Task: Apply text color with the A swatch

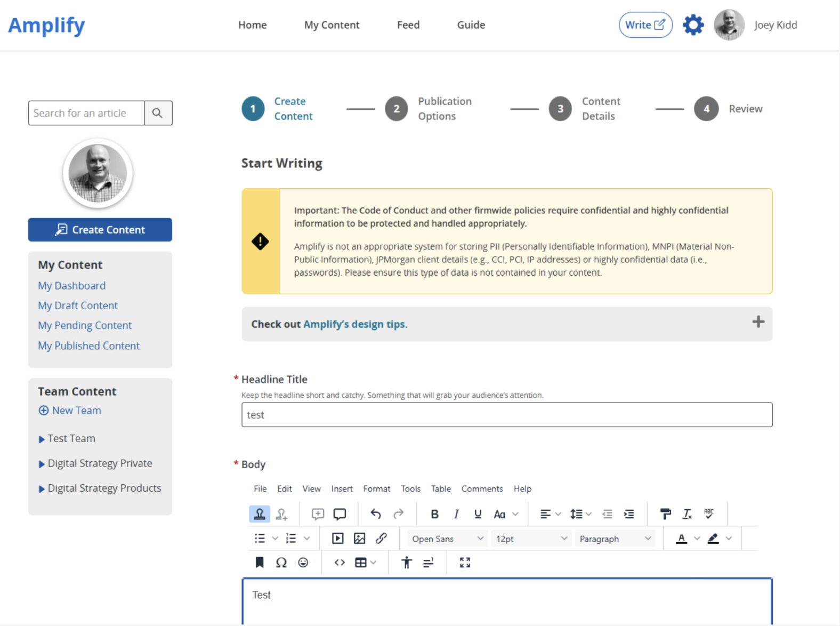Action: 681,539
